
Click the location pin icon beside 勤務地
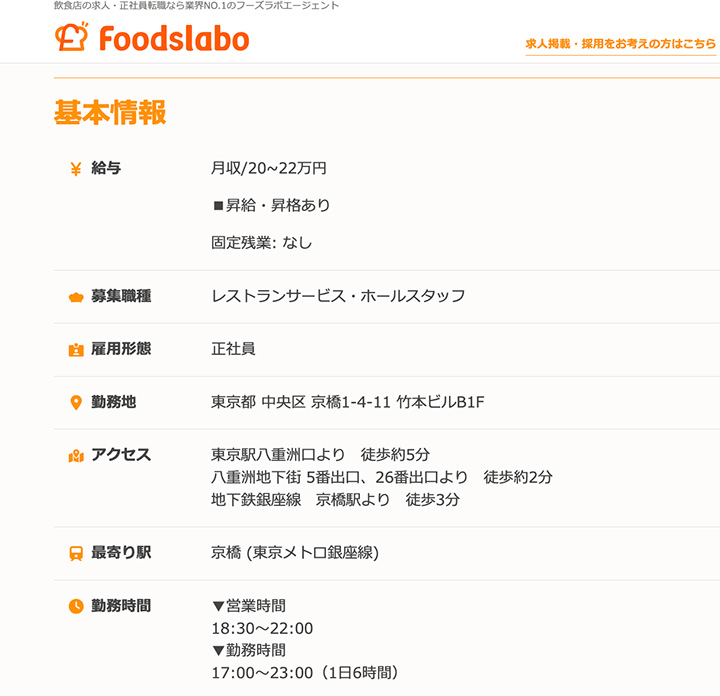coord(75,403)
